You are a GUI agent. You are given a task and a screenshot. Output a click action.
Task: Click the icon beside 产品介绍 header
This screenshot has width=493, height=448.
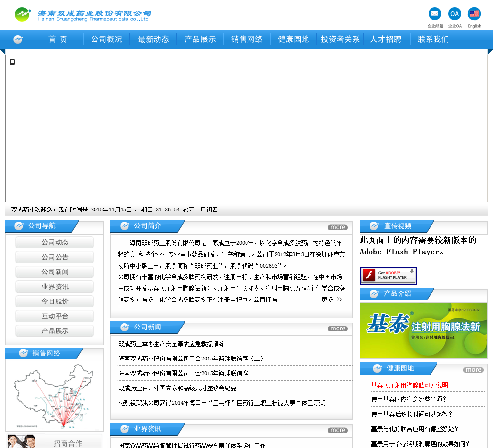pyautogui.click(x=374, y=294)
